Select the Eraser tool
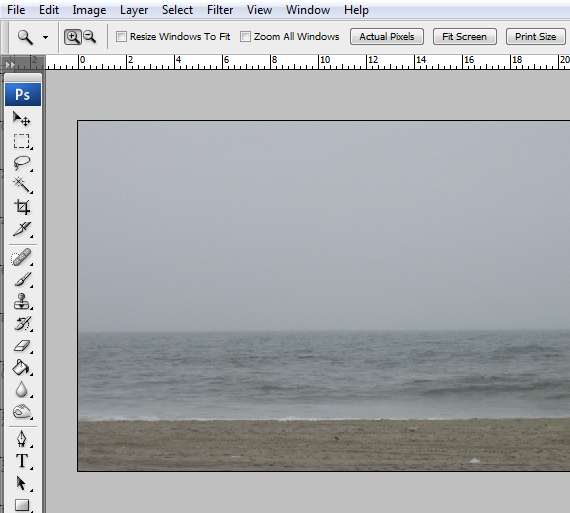Screen dimensions: 570x513 click(x=22, y=346)
